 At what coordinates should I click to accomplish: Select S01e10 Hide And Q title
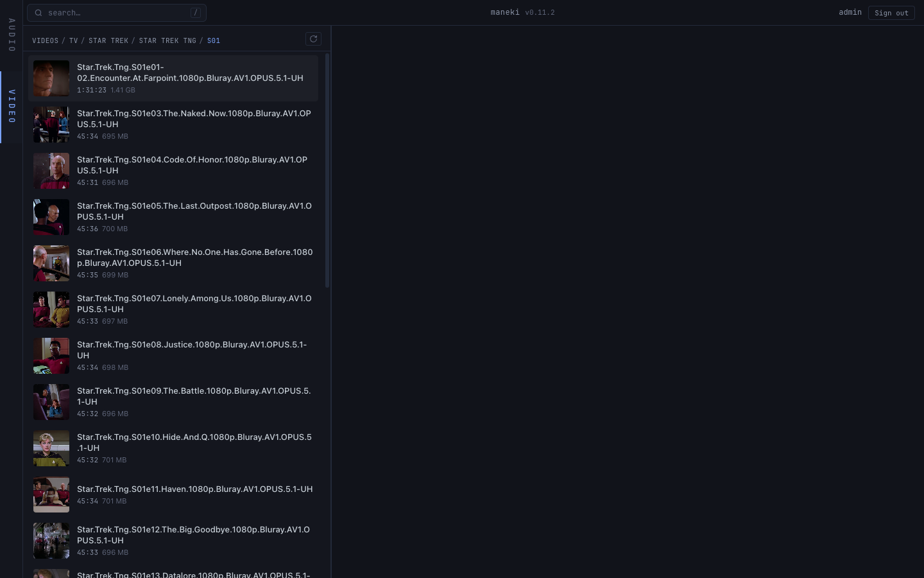[x=194, y=442]
